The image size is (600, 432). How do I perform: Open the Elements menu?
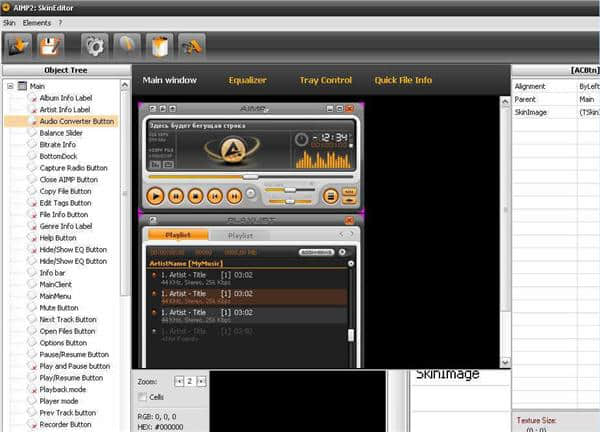[36, 21]
